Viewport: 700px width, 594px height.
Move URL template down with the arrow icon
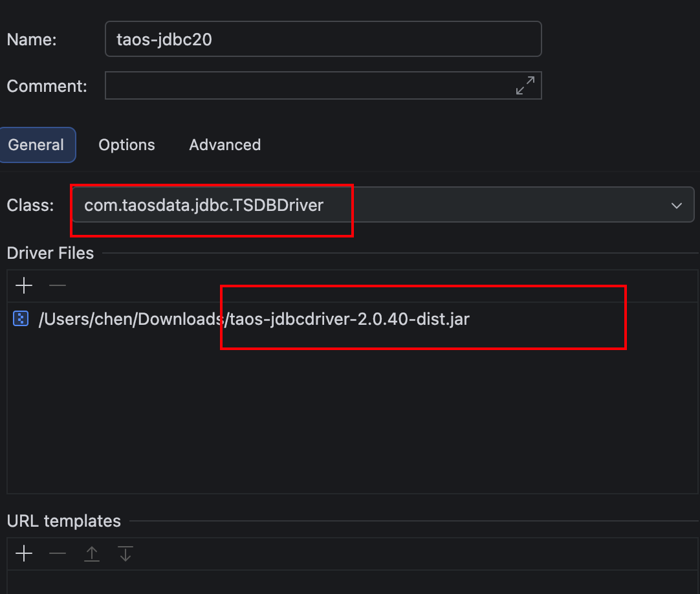click(126, 554)
